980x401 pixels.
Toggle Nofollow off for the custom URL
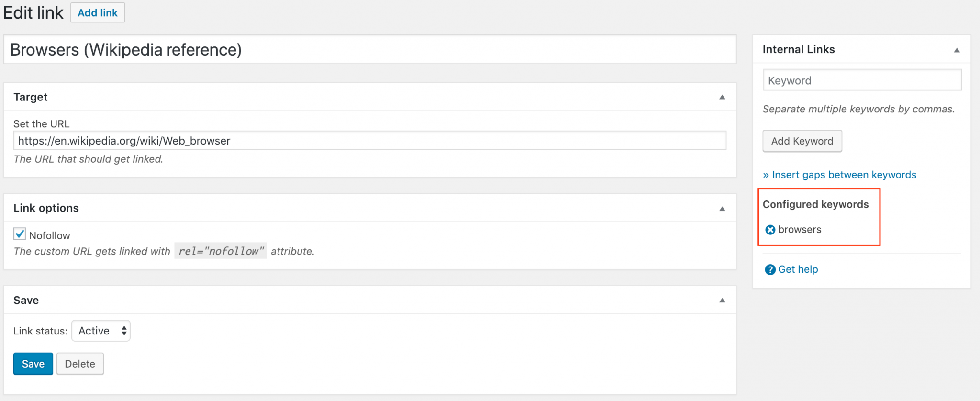(20, 234)
